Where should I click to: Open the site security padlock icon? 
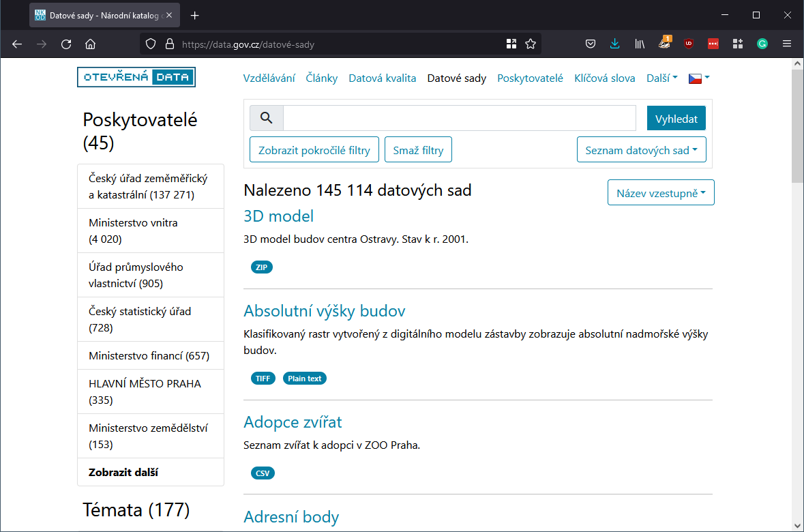169,44
